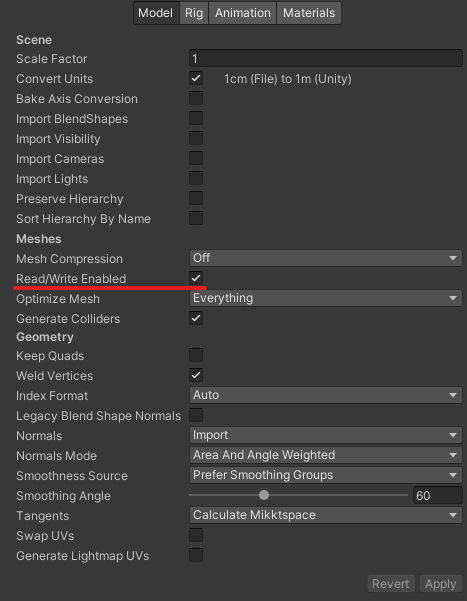Open the Mesh Compression dropdown

click(x=326, y=258)
